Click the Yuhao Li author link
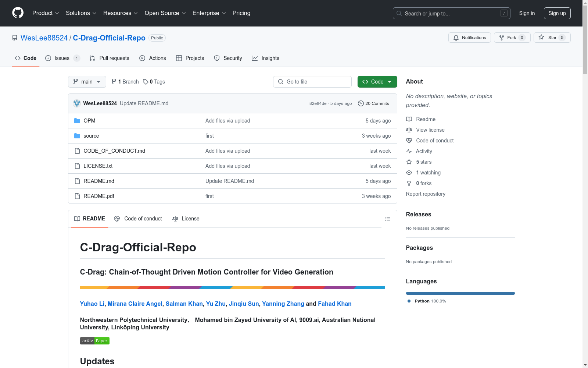588x368 pixels. click(92, 304)
